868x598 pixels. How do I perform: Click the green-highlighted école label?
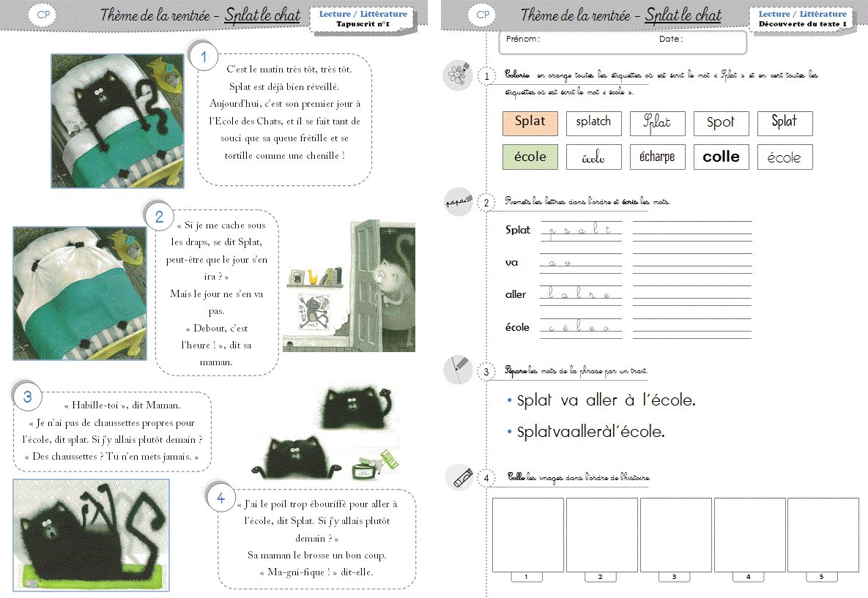[530, 157]
